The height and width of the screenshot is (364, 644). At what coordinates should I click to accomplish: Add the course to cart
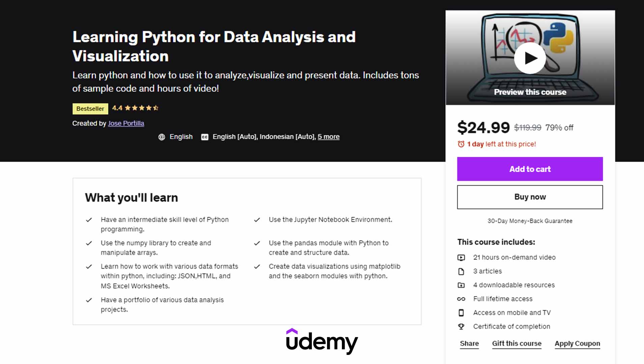[530, 169]
